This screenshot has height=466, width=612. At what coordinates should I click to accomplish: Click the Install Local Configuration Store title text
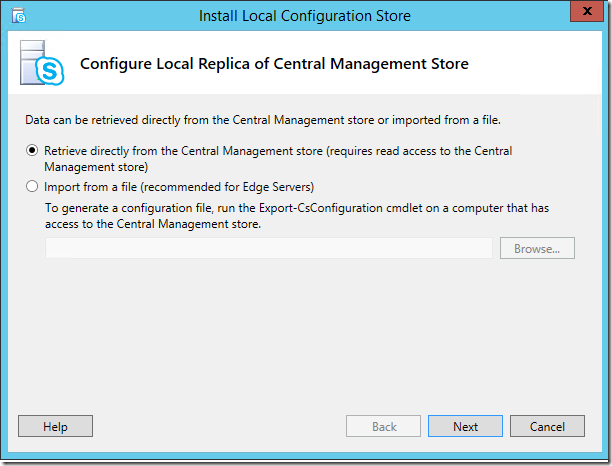305,16
